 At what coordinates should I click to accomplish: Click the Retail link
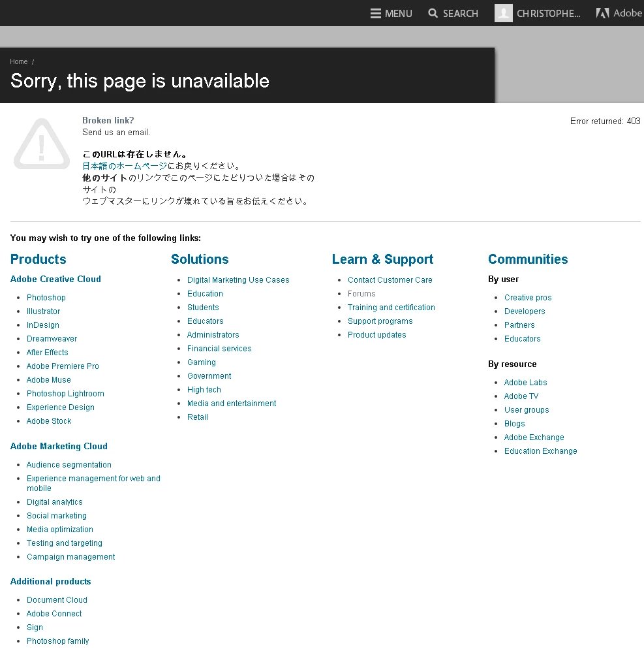pyautogui.click(x=198, y=417)
